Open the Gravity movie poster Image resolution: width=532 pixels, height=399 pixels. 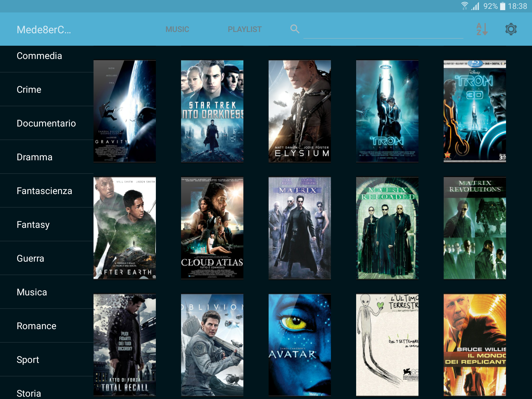pos(125,111)
